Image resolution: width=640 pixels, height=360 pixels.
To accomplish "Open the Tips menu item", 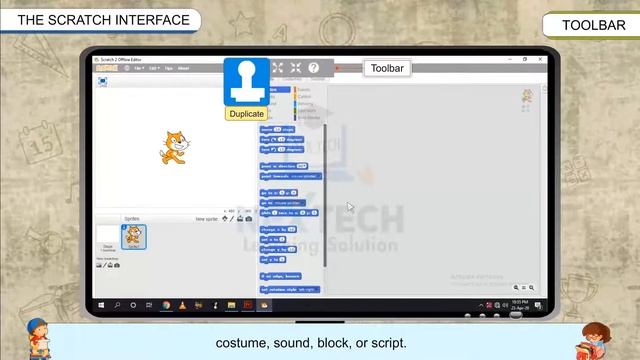I will pyautogui.click(x=169, y=68).
